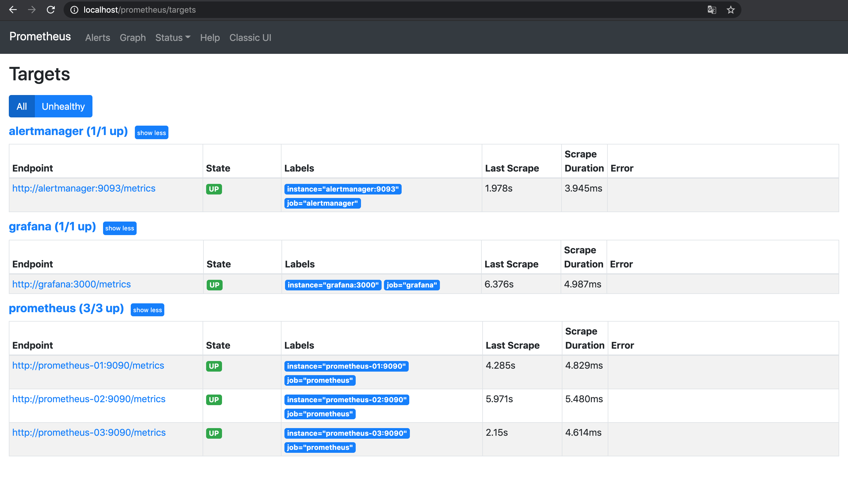Open the translate page icon

pyautogui.click(x=712, y=10)
